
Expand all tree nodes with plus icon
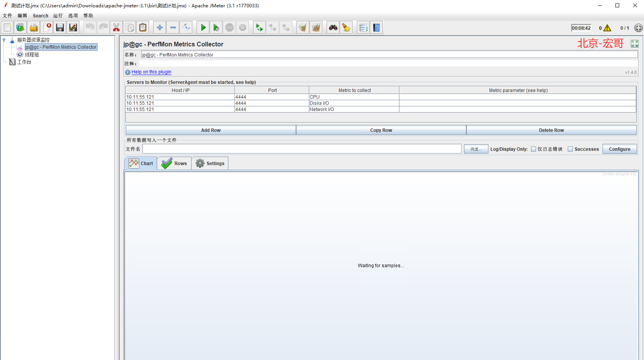160,27
